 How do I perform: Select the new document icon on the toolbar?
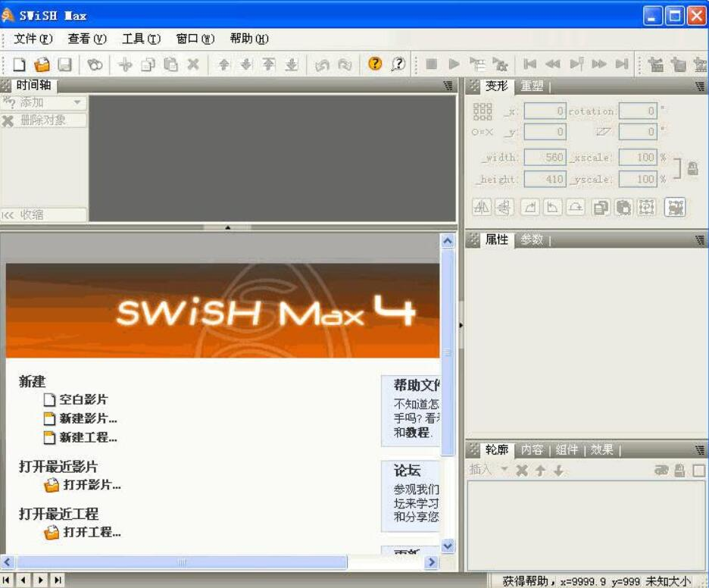click(x=19, y=64)
